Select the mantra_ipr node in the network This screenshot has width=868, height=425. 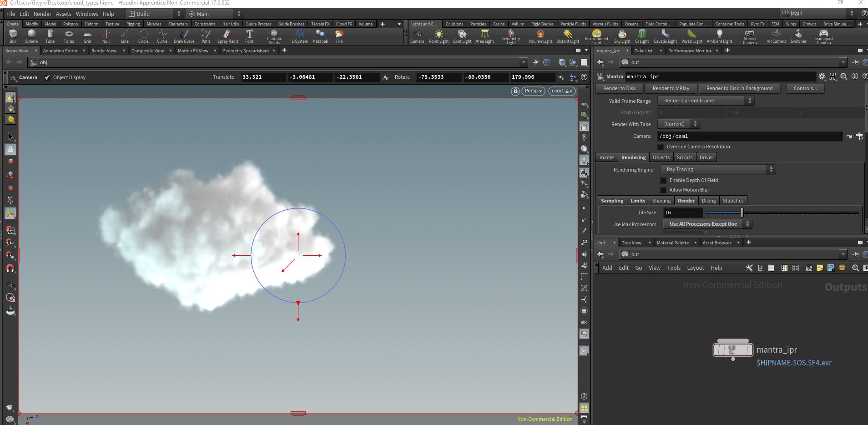(x=732, y=349)
